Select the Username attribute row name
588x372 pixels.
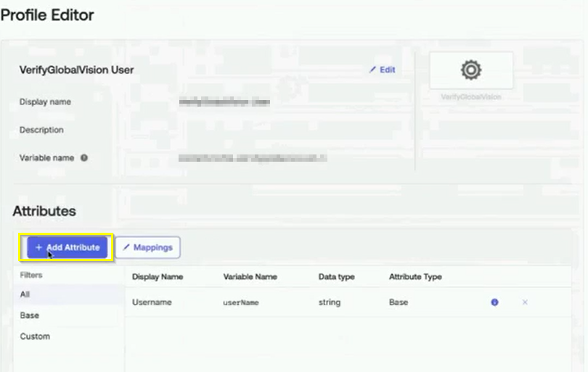[x=152, y=302]
